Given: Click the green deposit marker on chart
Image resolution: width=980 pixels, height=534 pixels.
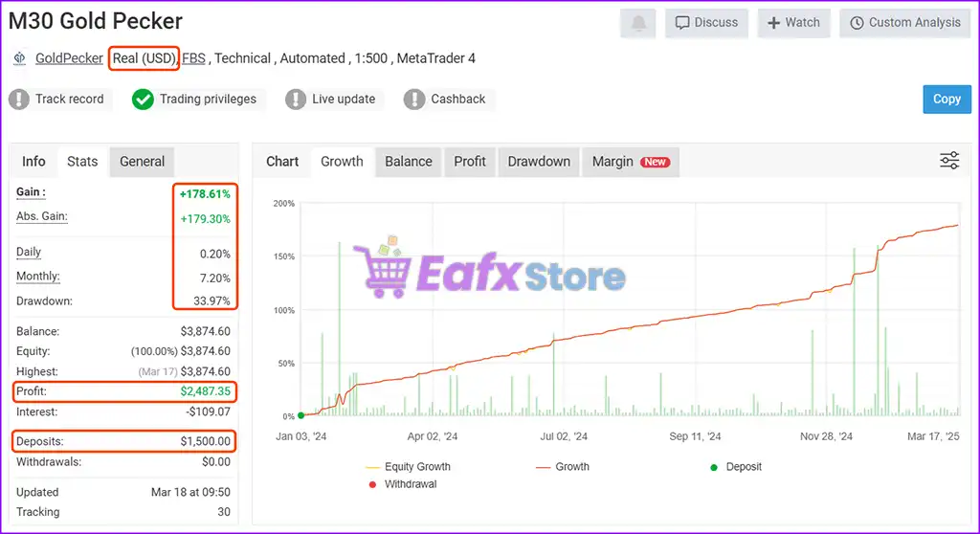Looking at the screenshot, I should (301, 415).
